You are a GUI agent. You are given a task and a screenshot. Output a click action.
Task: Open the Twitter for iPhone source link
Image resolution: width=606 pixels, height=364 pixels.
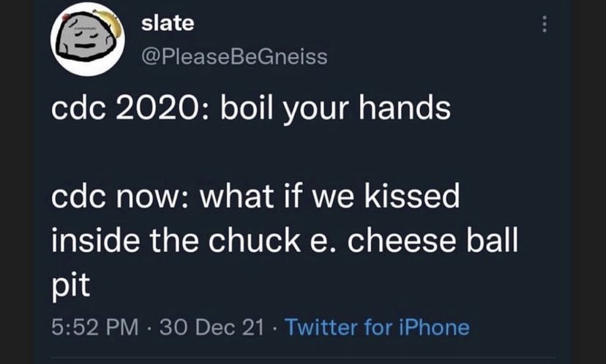pos(376,327)
